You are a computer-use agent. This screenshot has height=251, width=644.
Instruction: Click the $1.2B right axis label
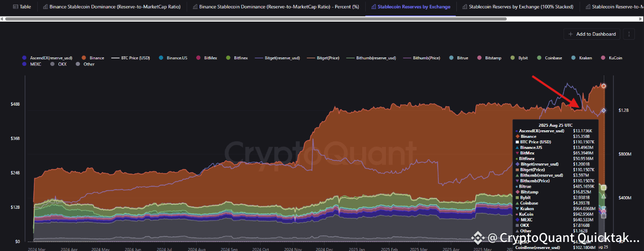pos(624,110)
